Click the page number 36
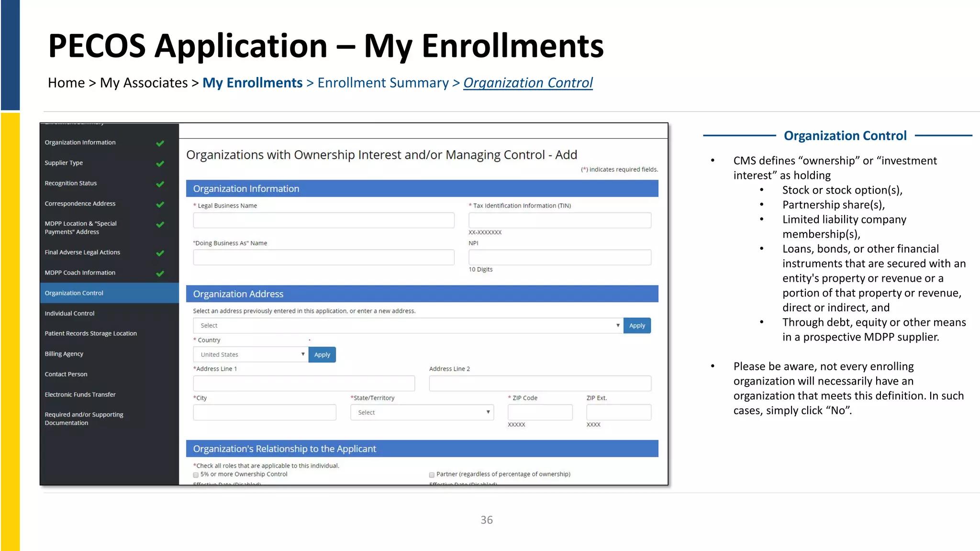The image size is (980, 551). tap(487, 520)
